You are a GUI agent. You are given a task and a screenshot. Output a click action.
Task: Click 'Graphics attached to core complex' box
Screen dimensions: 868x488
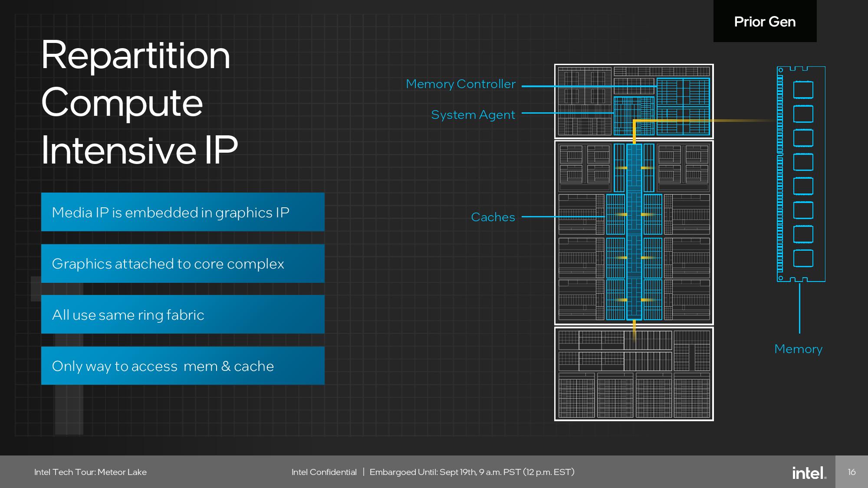coord(183,264)
